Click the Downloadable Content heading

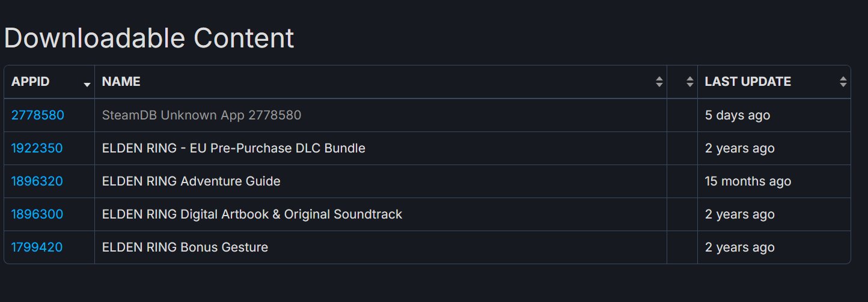148,38
